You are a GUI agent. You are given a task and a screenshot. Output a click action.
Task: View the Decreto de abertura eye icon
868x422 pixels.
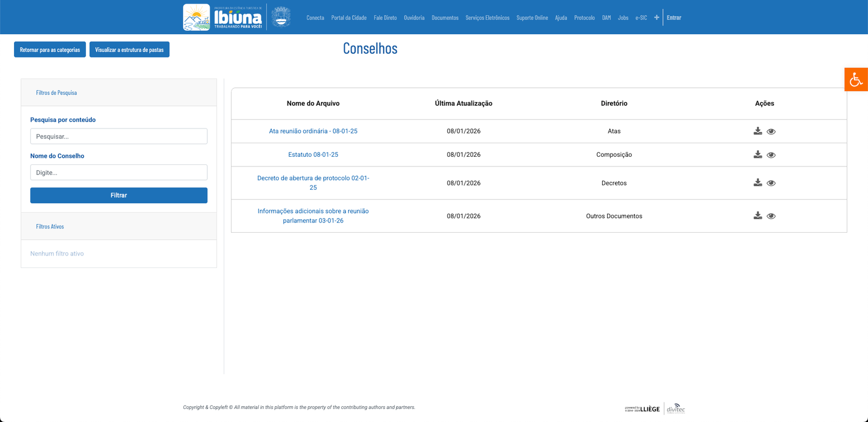pos(771,183)
